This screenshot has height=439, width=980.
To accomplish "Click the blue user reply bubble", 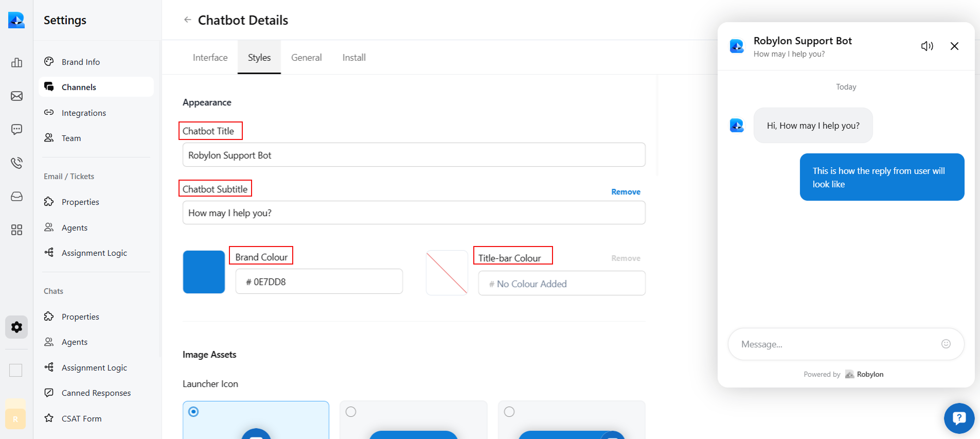I will (882, 177).
